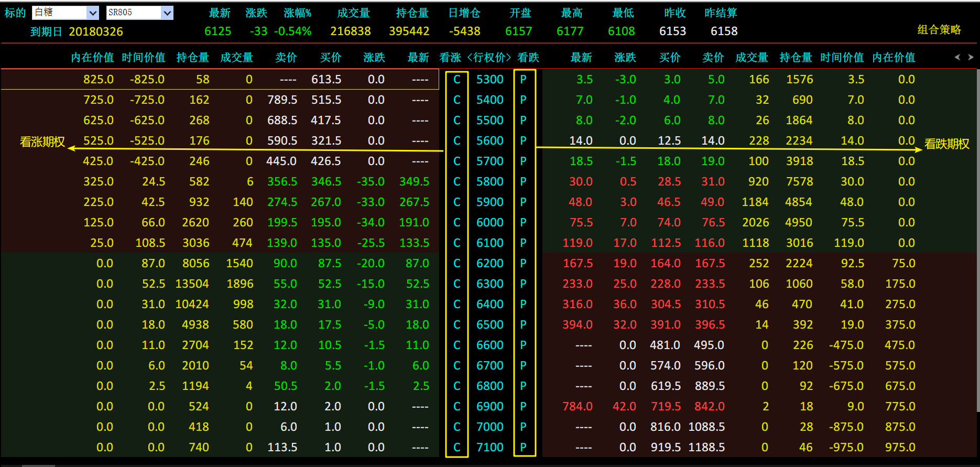Click strike price 5900
The width and height of the screenshot is (980, 467).
pyautogui.click(x=490, y=202)
